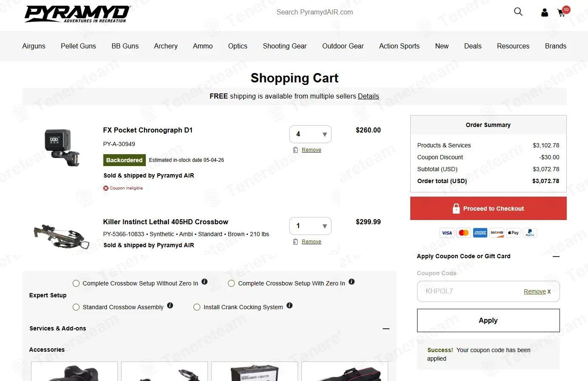The height and width of the screenshot is (381, 588).
Task: Click the search magnifier icon
Action: pyautogui.click(x=518, y=11)
